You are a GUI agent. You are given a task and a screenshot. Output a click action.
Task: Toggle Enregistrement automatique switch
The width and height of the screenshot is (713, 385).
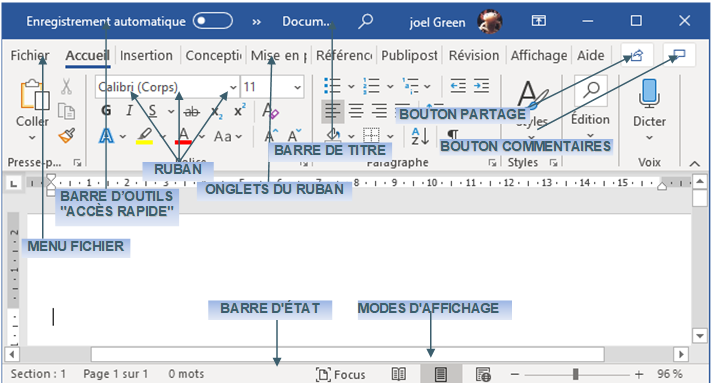click(x=213, y=21)
